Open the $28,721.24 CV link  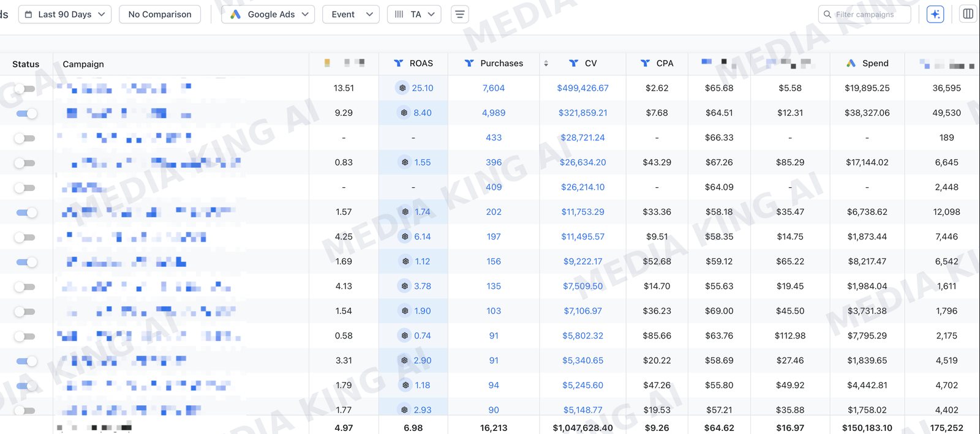(582, 138)
